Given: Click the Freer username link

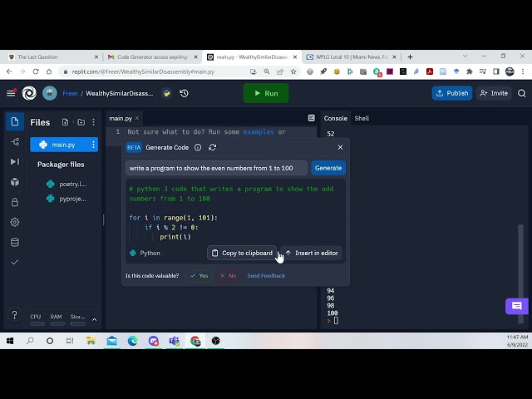Looking at the screenshot, I should [70, 93].
